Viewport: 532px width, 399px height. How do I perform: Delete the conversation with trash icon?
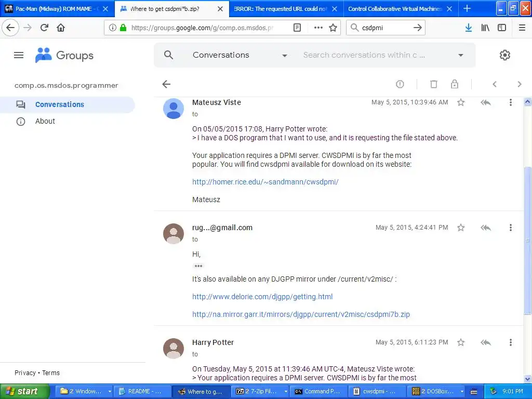click(434, 84)
